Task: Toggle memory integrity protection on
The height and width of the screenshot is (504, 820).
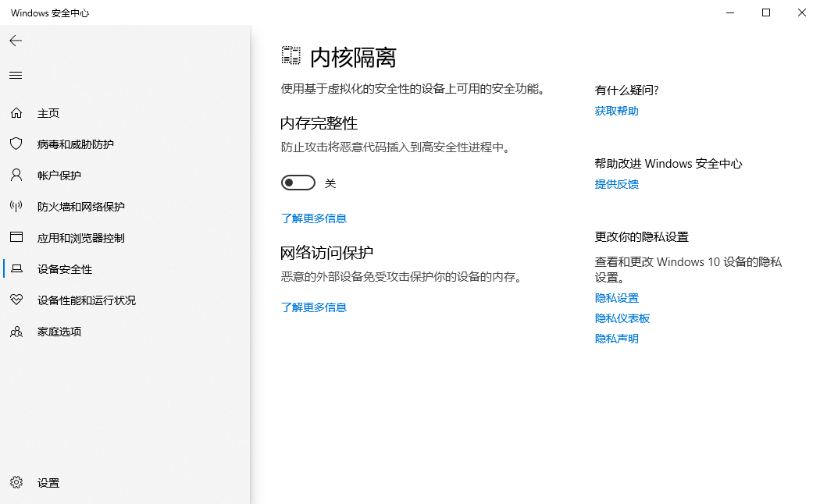Action: [298, 182]
